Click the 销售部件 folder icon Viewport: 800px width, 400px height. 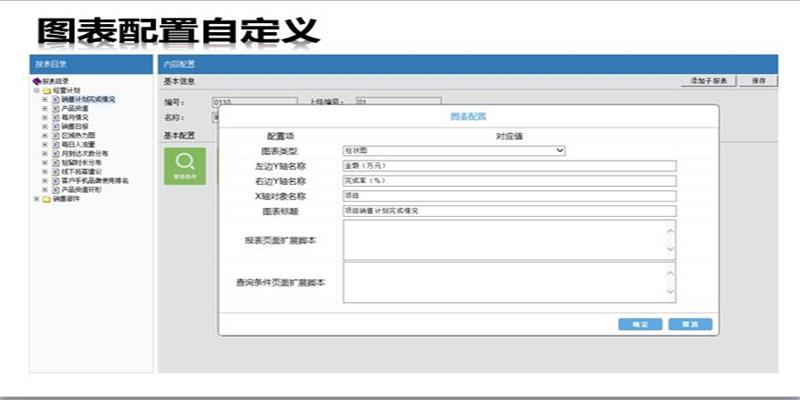[x=46, y=198]
